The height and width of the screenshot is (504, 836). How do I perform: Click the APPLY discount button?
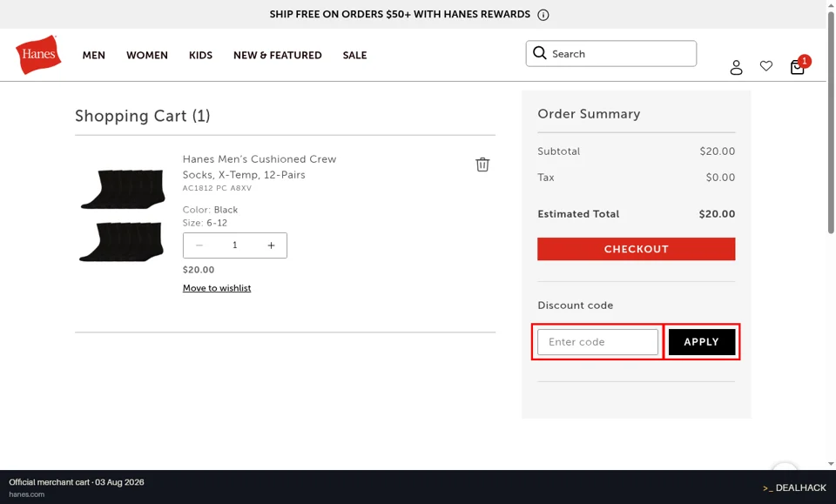702,342
